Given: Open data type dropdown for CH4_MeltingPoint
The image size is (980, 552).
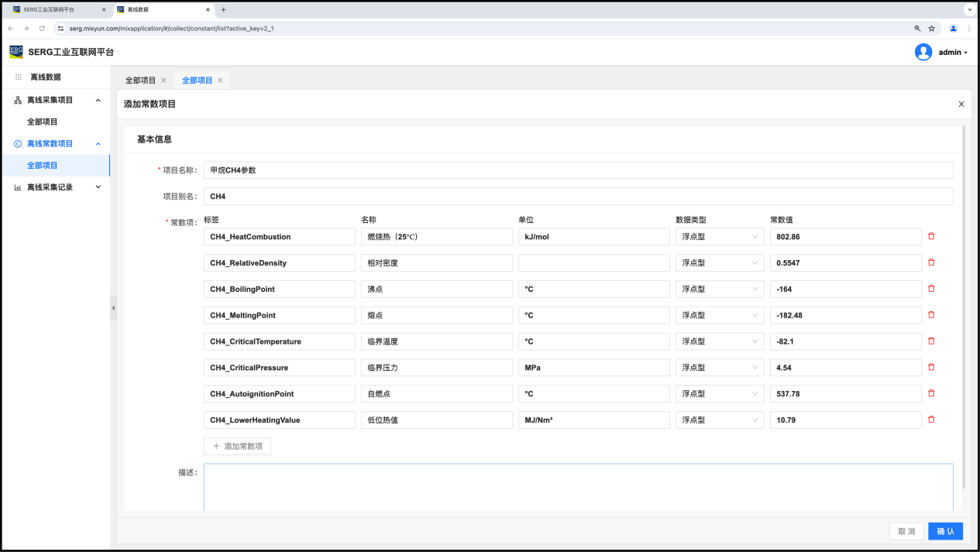Looking at the screenshot, I should tap(720, 315).
